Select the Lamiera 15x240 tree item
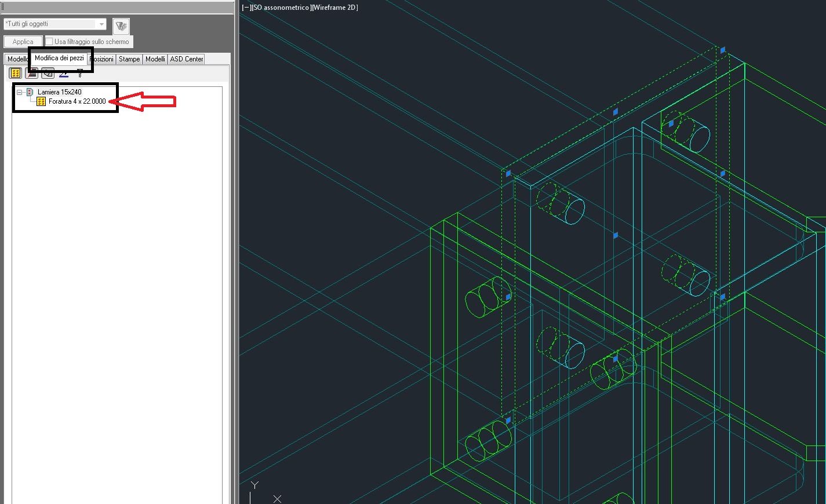Screen dimensions: 826x504 [x=59, y=92]
